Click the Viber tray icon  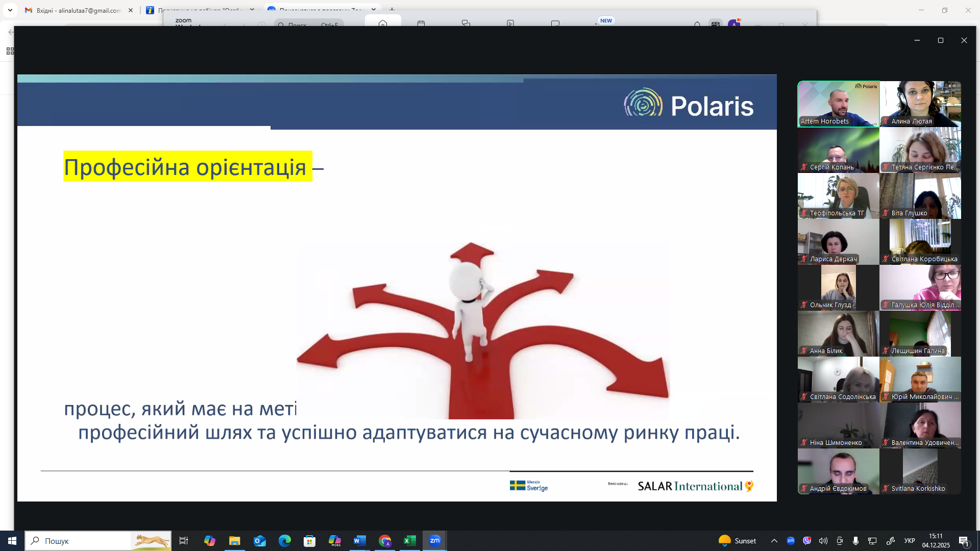(806, 541)
